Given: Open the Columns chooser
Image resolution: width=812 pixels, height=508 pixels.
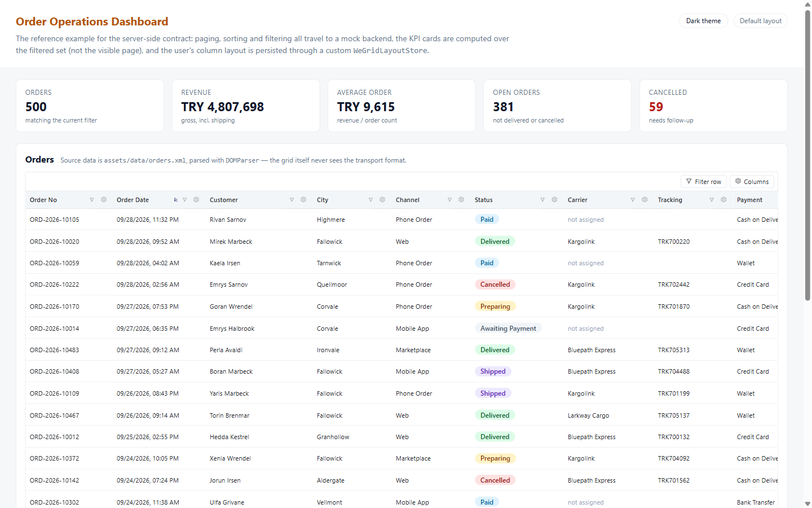Looking at the screenshot, I should pos(752,182).
